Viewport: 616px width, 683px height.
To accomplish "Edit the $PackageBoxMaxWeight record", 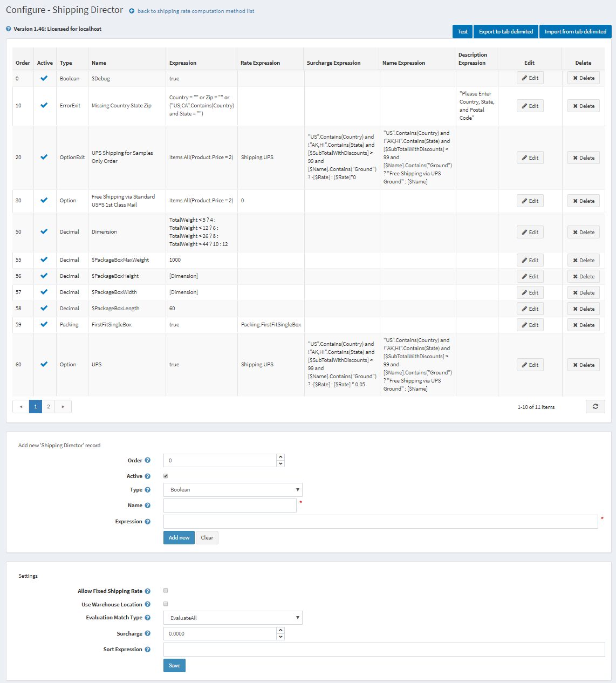I will point(530,261).
